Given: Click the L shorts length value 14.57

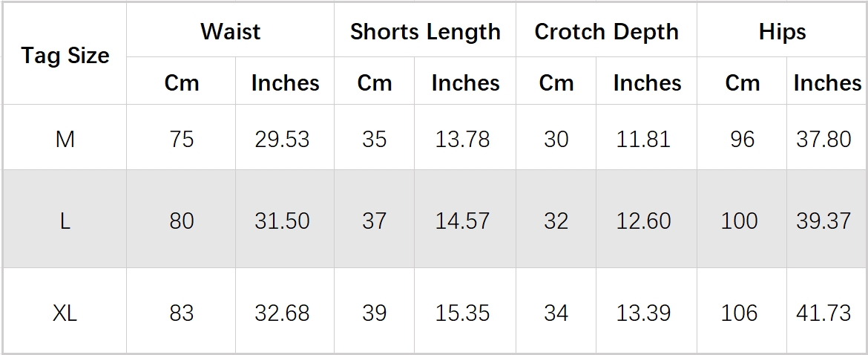Looking at the screenshot, I should point(462,221).
